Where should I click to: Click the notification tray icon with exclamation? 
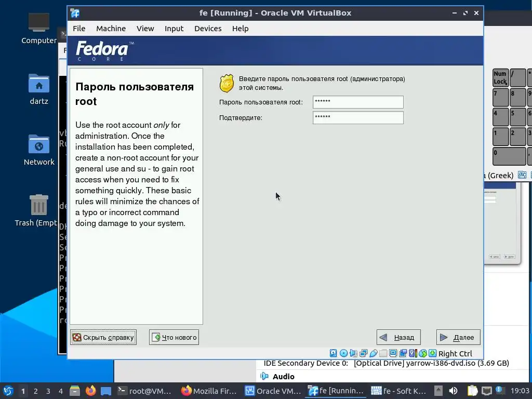(x=499, y=390)
